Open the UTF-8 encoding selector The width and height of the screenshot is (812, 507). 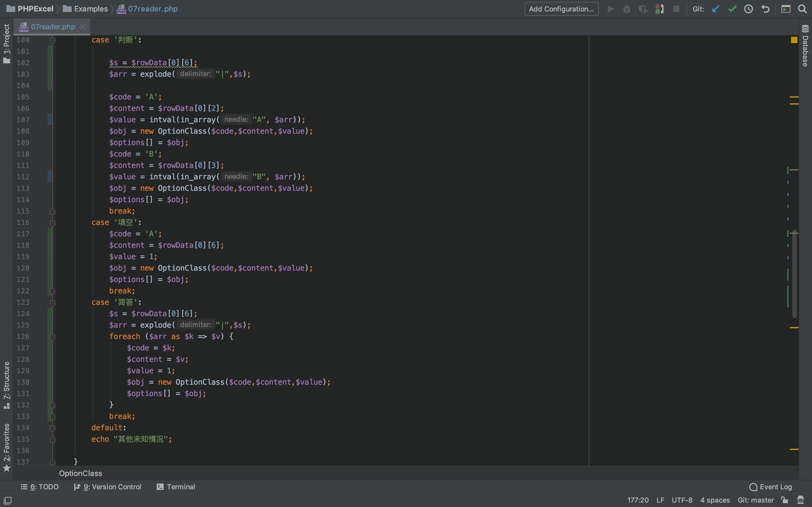pos(682,500)
